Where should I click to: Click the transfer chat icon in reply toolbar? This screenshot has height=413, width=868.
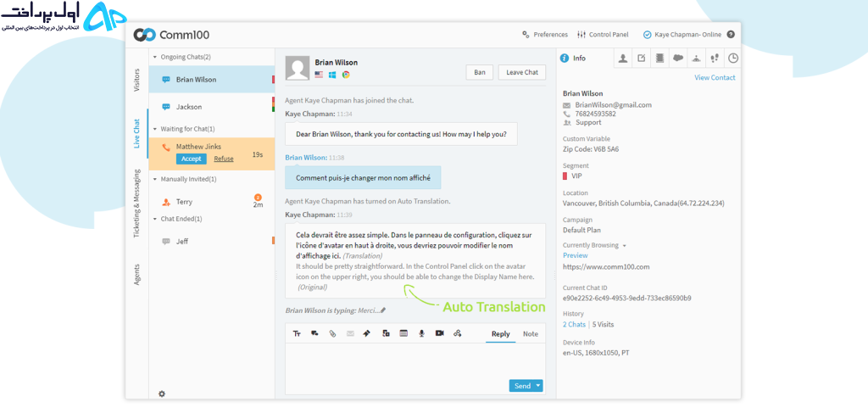coord(457,334)
